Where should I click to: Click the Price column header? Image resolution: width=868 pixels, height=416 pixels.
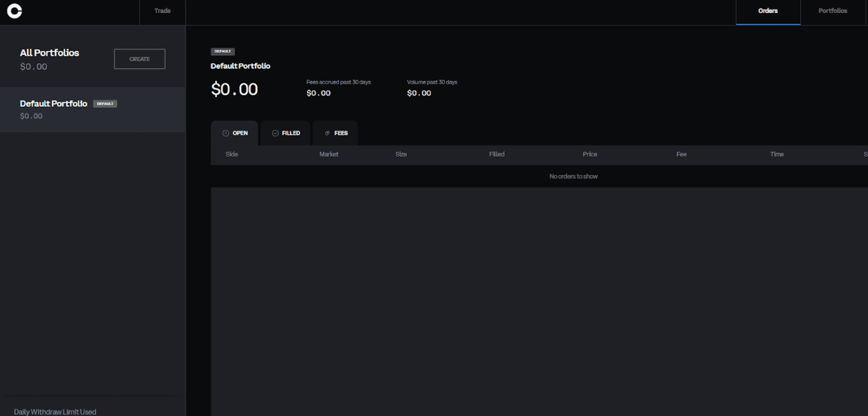tap(589, 154)
